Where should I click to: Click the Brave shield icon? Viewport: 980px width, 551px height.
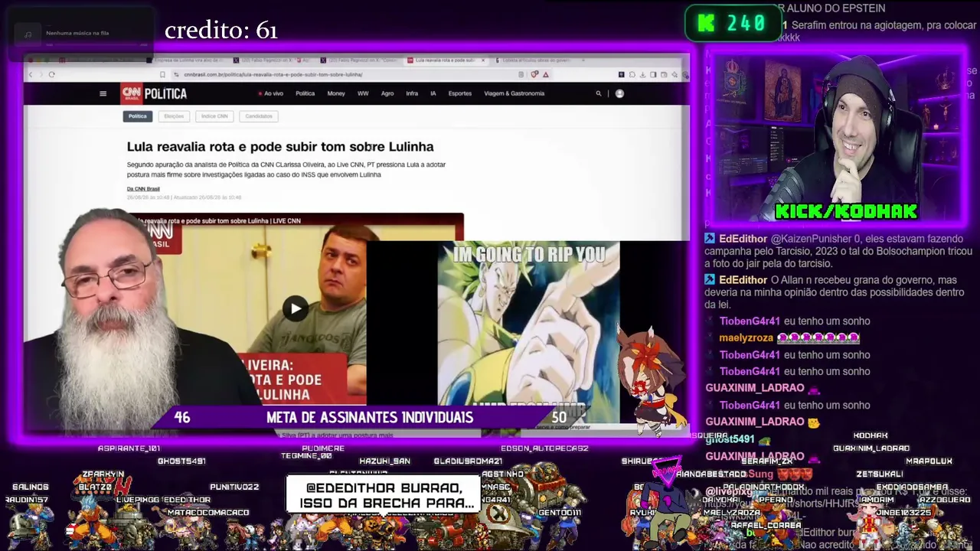534,74
